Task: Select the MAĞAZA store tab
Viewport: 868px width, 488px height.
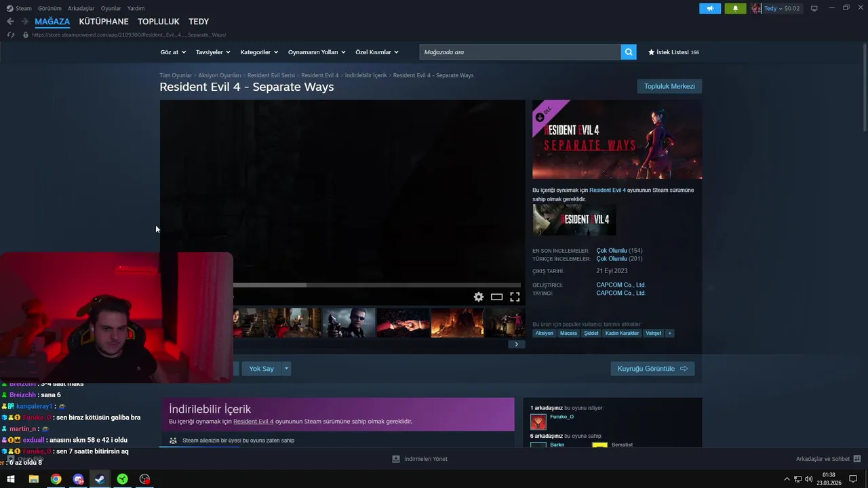Action: coord(52,22)
